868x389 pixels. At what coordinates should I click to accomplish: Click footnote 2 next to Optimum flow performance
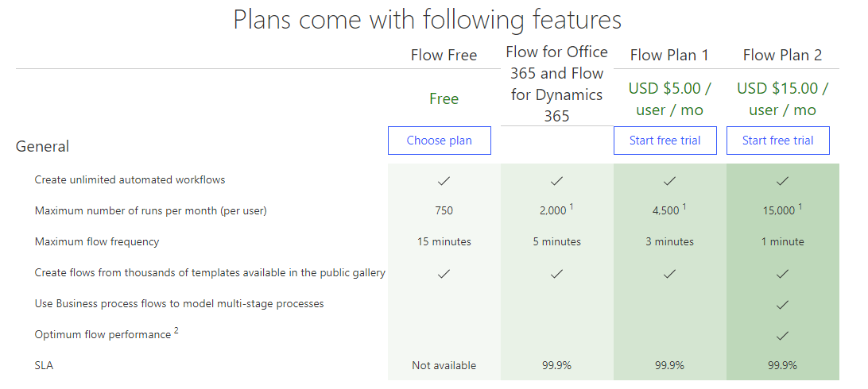tap(176, 331)
